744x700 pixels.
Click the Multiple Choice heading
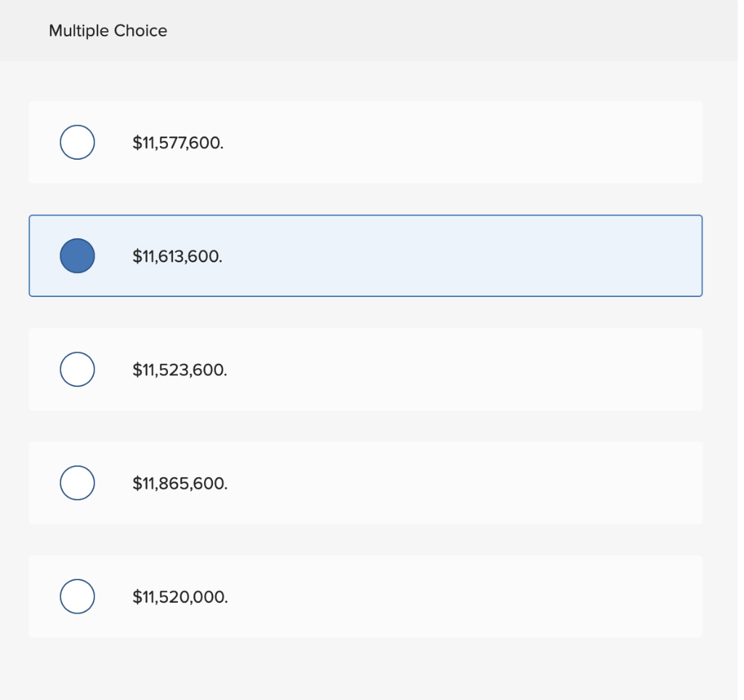(x=108, y=30)
